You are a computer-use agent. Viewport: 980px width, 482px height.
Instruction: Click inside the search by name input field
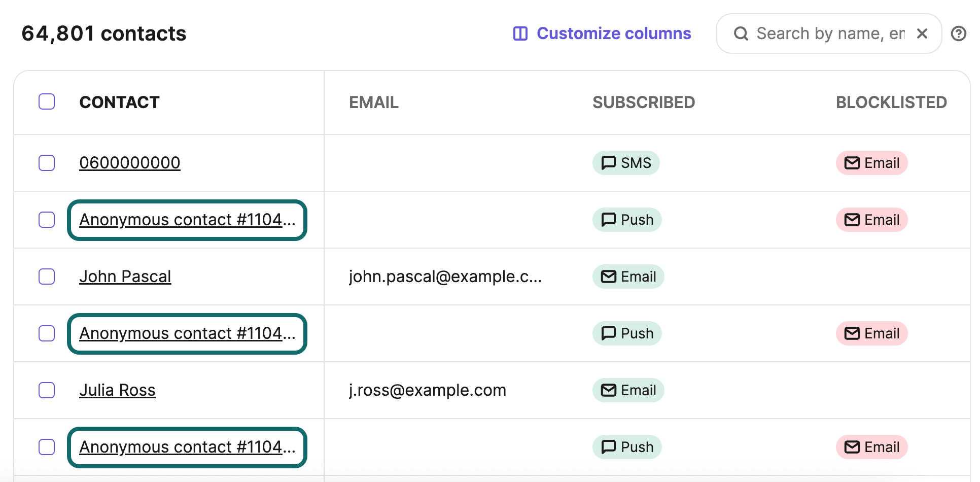(827, 33)
